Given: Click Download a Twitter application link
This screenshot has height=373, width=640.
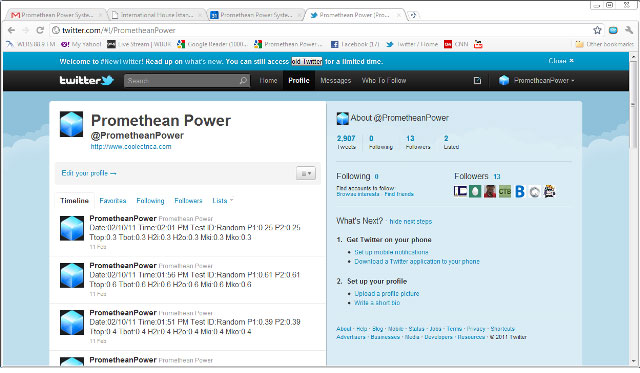Looking at the screenshot, I should pyautogui.click(x=417, y=261).
